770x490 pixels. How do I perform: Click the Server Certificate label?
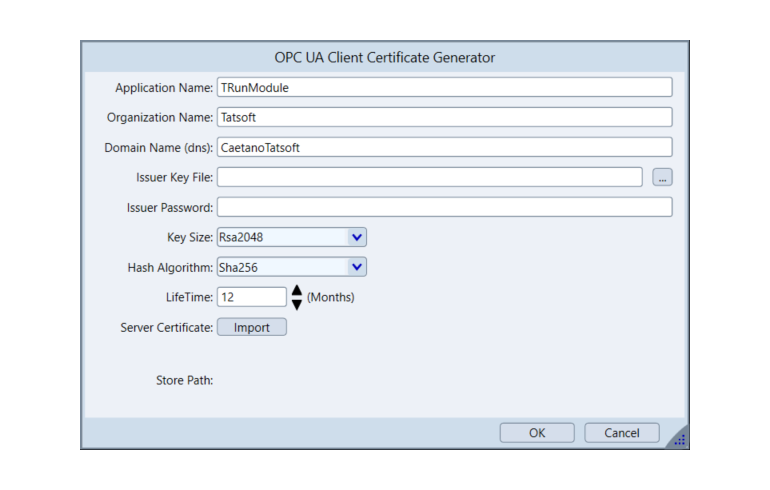(x=166, y=327)
